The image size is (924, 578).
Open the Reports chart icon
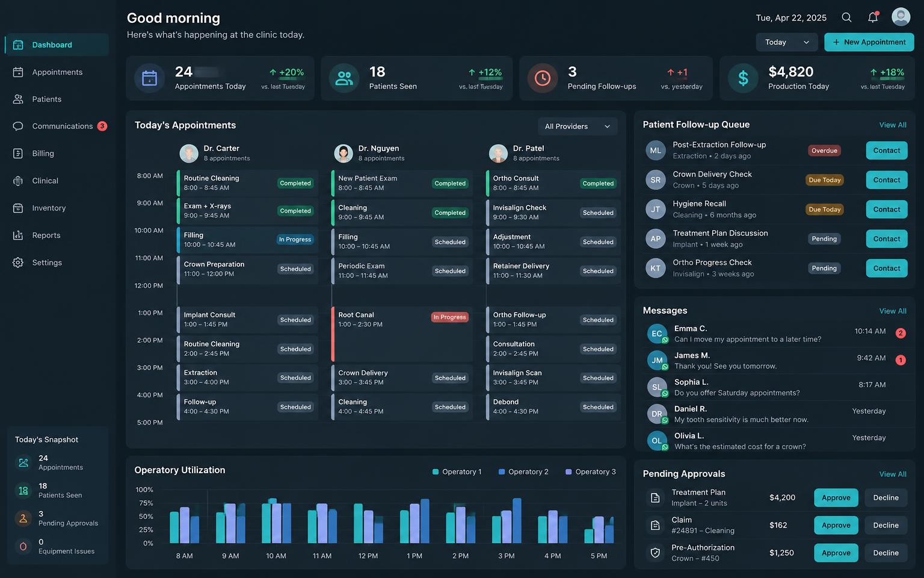[18, 235]
